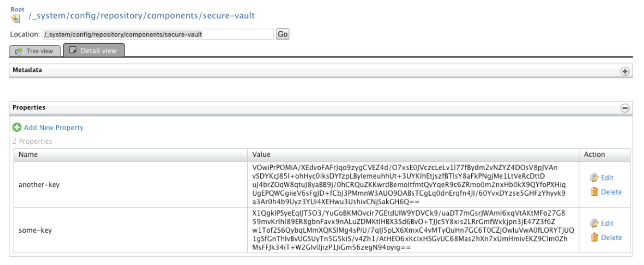Click the Root up-level icon

15,18
